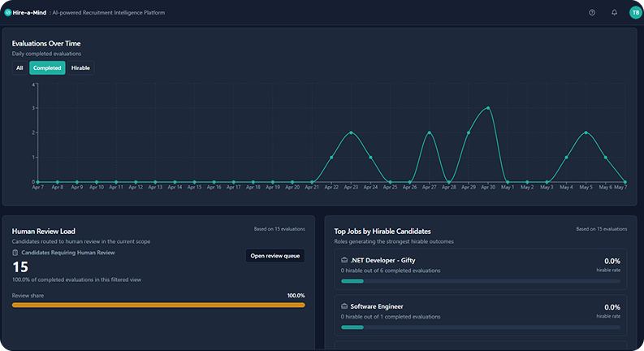The width and height of the screenshot is (644, 351).
Task: Open the Software Engineer job title
Action: pyautogui.click(x=377, y=306)
